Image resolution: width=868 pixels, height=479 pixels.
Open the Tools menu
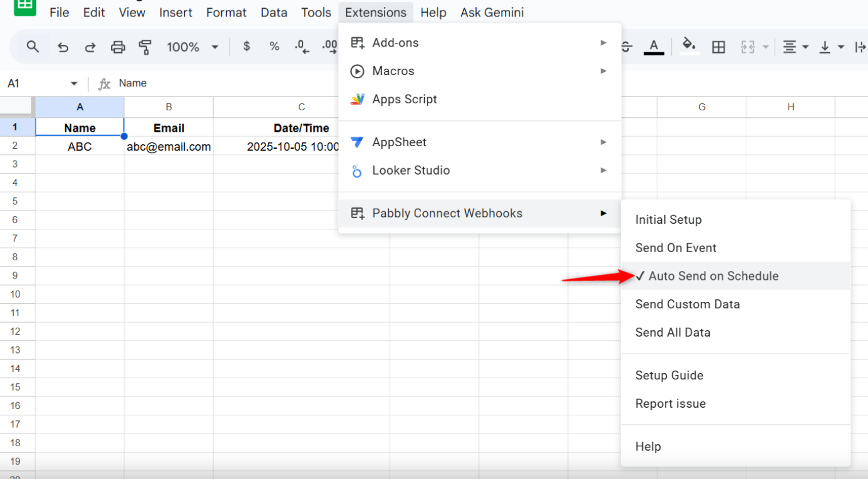point(316,13)
